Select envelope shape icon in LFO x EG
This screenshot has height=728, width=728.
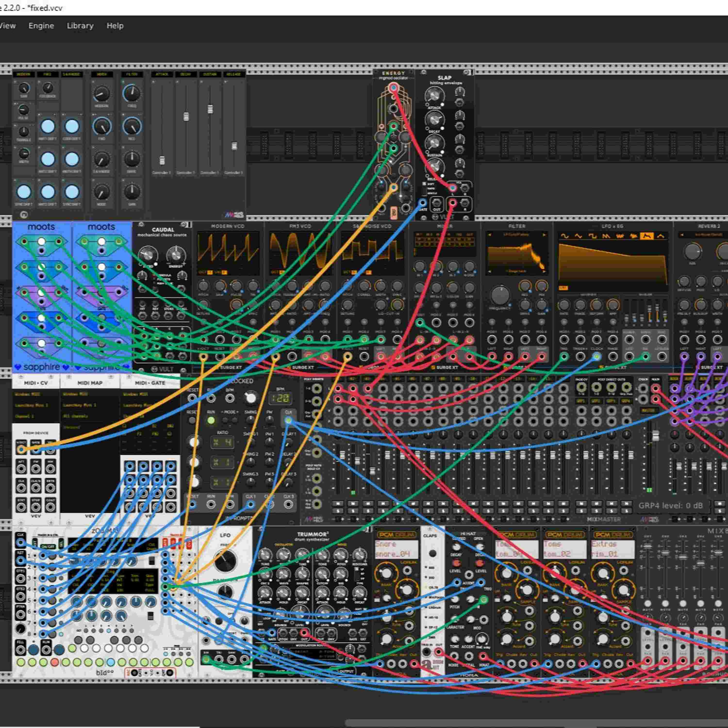tap(647, 236)
